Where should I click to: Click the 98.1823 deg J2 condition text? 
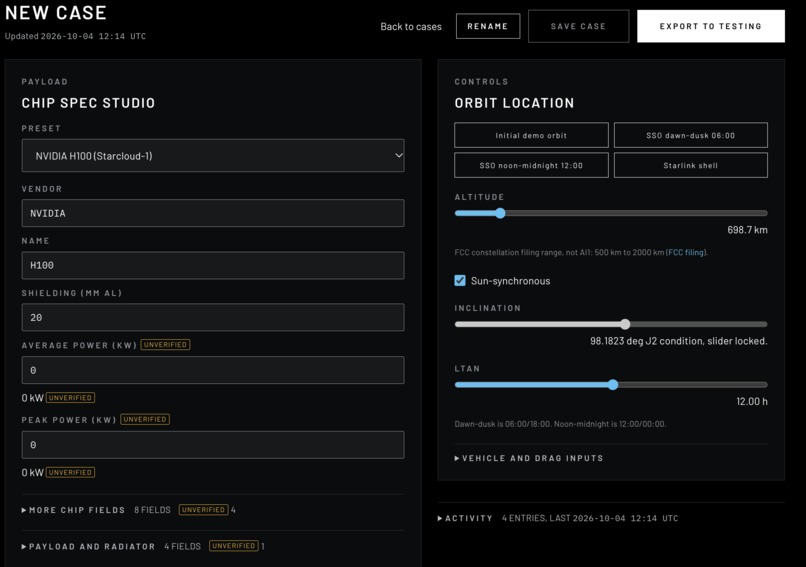point(679,341)
